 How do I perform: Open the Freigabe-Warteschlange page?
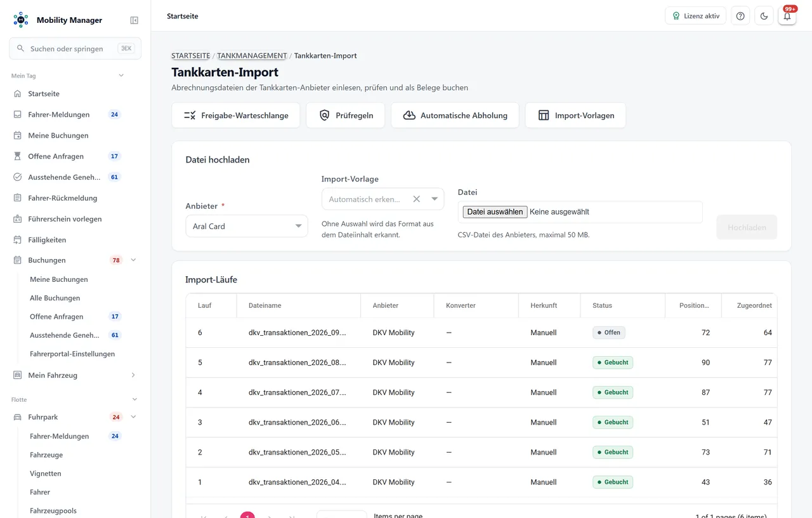(x=236, y=116)
